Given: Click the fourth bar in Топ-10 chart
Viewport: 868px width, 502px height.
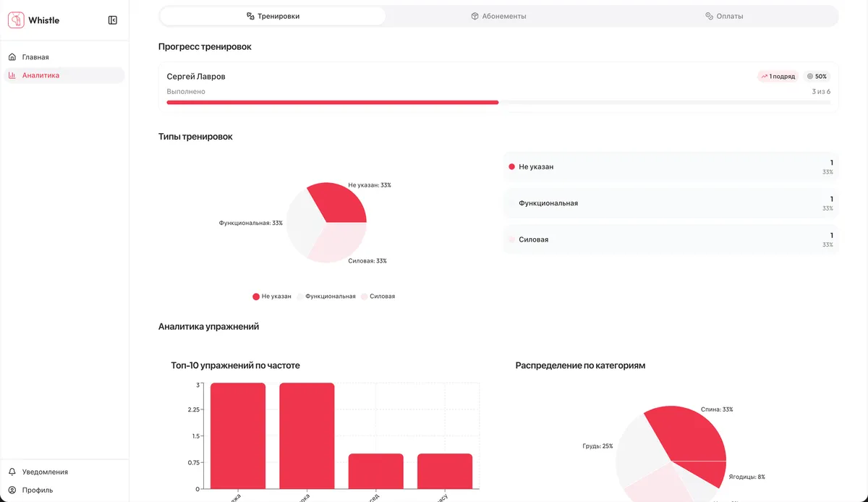Looking at the screenshot, I should [x=445, y=471].
